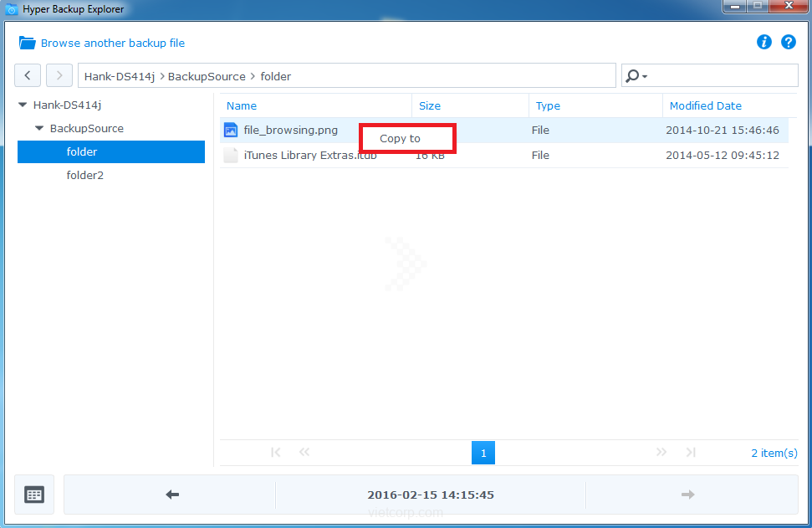The width and height of the screenshot is (812, 528).
Task: Click BackupSource in the breadcrumb path
Action: (207, 76)
